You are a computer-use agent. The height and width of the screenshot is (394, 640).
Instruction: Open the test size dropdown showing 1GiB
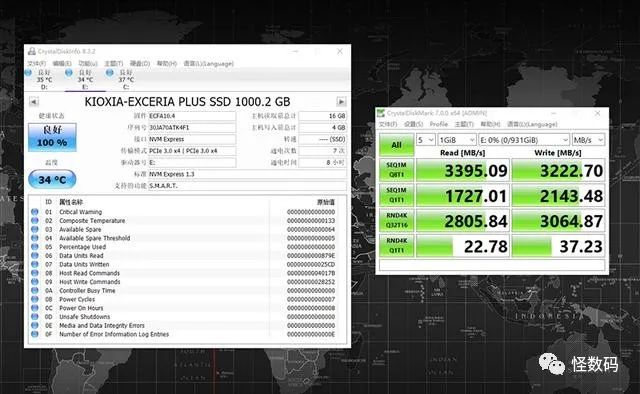coord(457,140)
